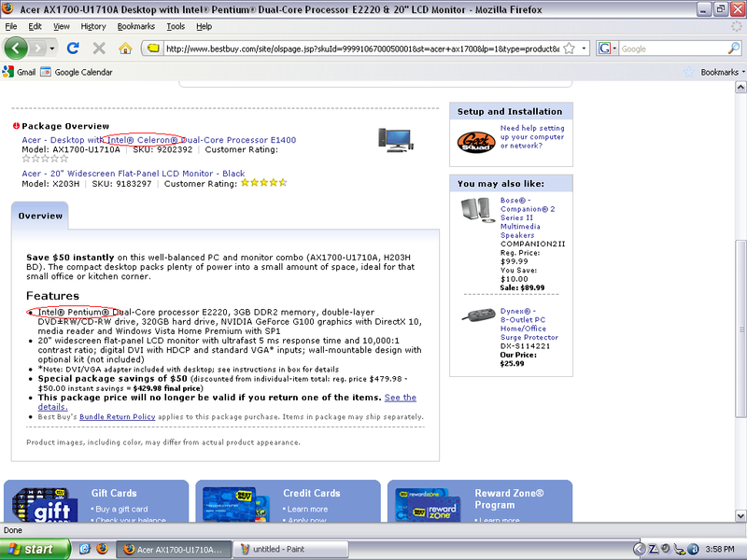Launch Firefox from quick launch icon
747x560 pixels.
coord(103,549)
